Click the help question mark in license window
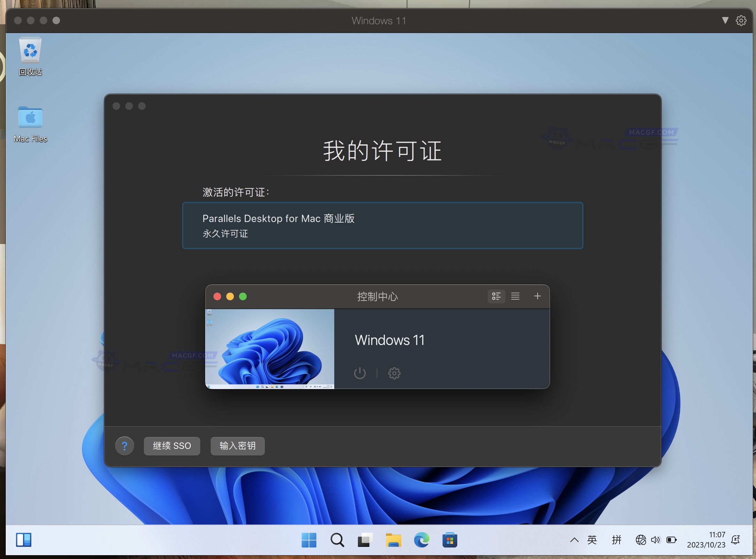 point(124,446)
